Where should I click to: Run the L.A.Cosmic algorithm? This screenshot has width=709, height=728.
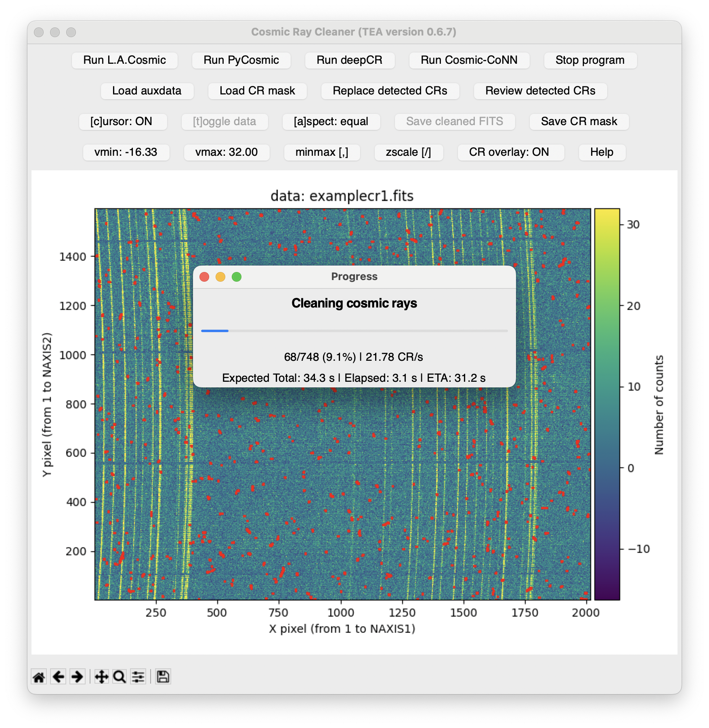[x=124, y=60]
